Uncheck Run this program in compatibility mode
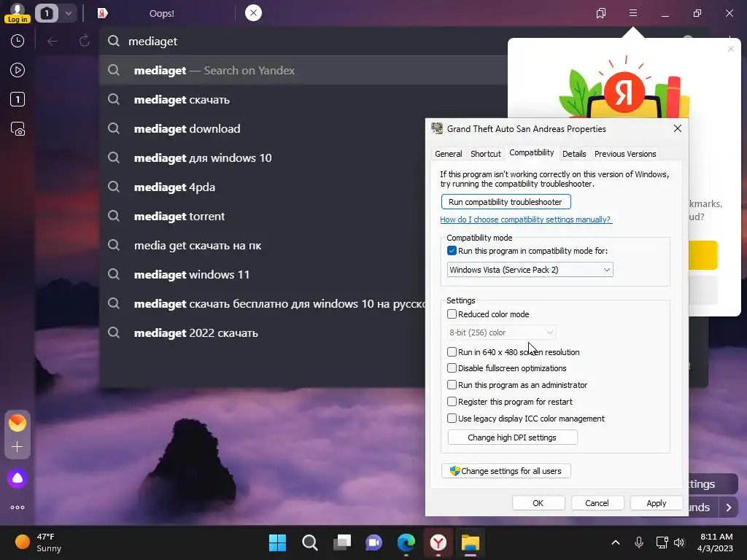The width and height of the screenshot is (747, 560). point(452,251)
